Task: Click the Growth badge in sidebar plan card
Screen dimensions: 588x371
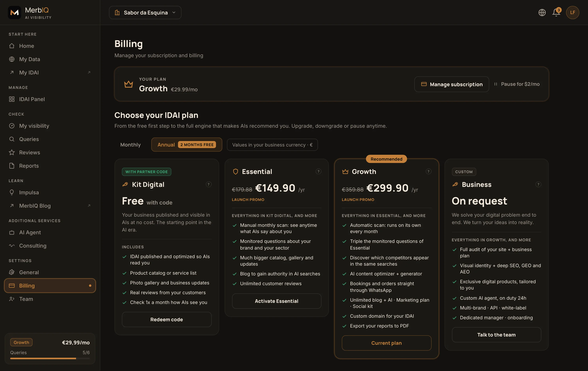Action: (x=21, y=342)
